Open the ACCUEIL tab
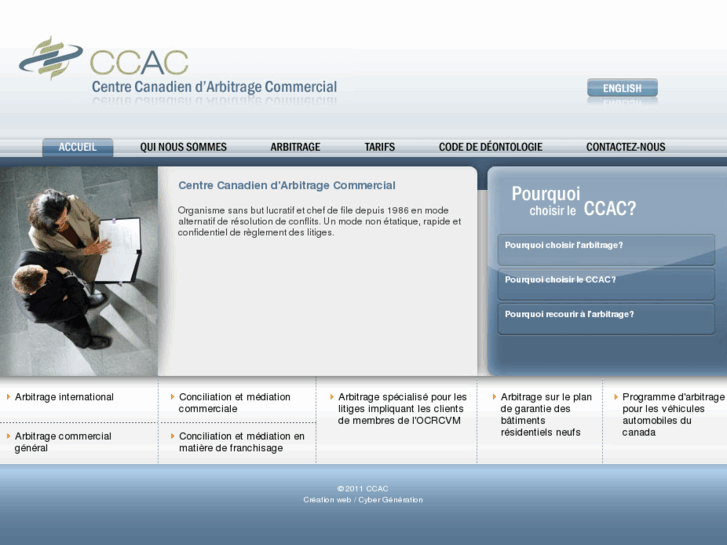 click(77, 147)
